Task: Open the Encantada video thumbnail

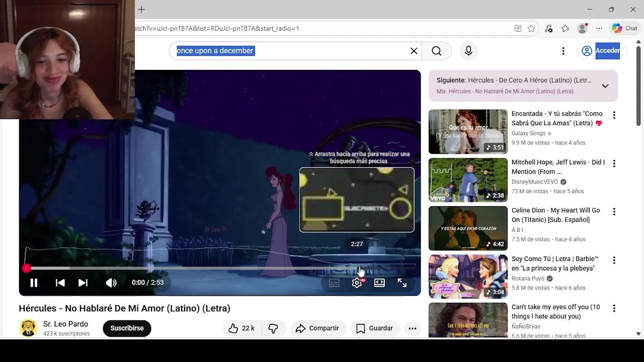Action: pyautogui.click(x=468, y=132)
